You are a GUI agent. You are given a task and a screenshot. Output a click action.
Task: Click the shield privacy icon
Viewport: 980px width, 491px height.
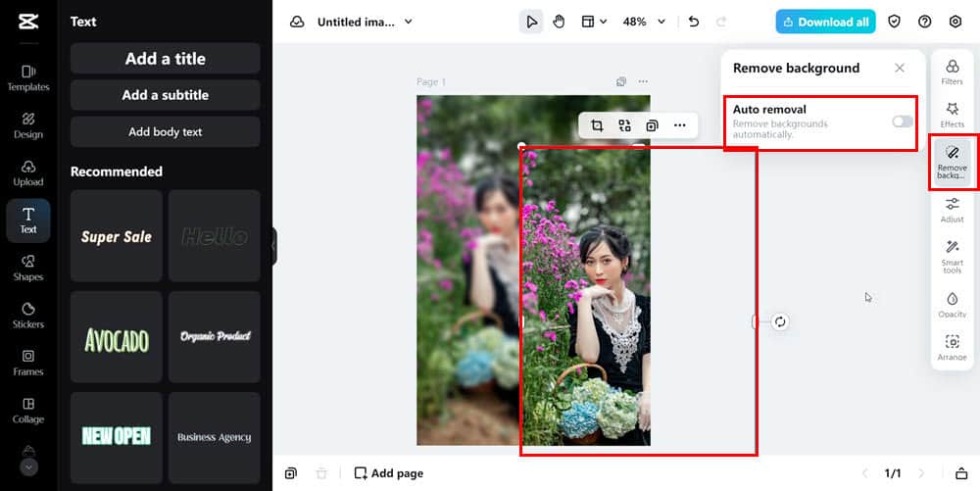(x=895, y=22)
